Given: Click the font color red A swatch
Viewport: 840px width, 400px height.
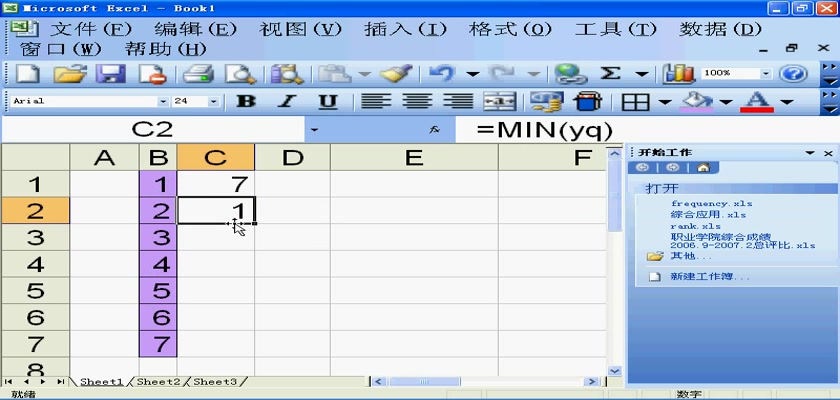Looking at the screenshot, I should point(757,101).
